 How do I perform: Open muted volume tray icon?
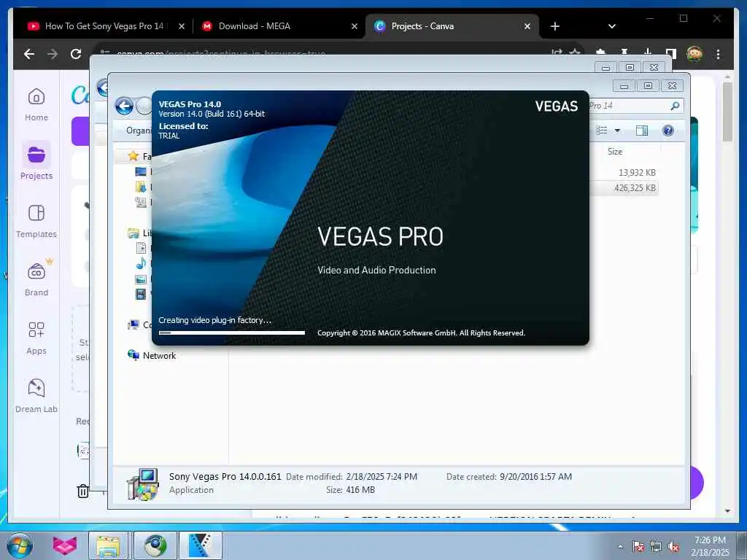[x=673, y=547]
